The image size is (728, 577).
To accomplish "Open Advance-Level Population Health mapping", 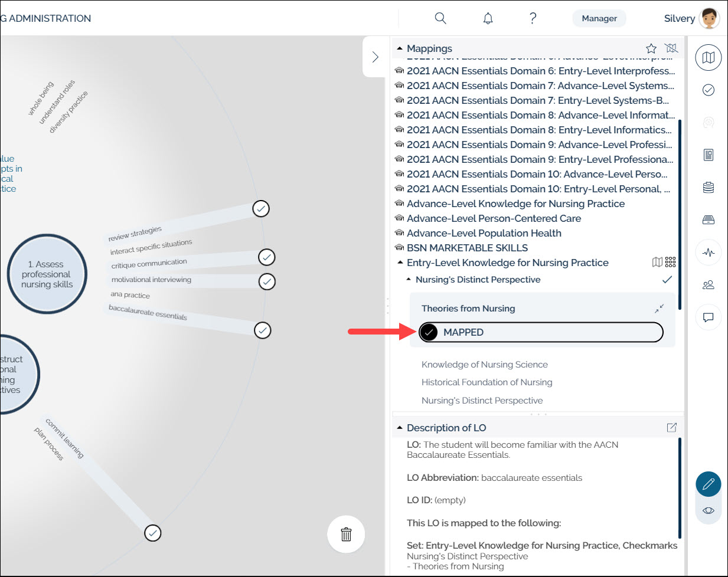I will pyautogui.click(x=484, y=233).
